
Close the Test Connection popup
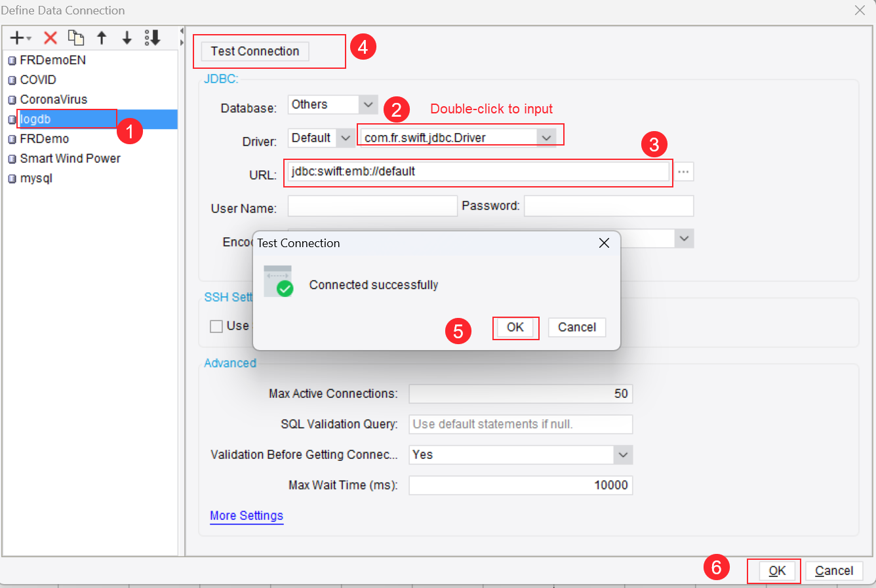pos(605,243)
